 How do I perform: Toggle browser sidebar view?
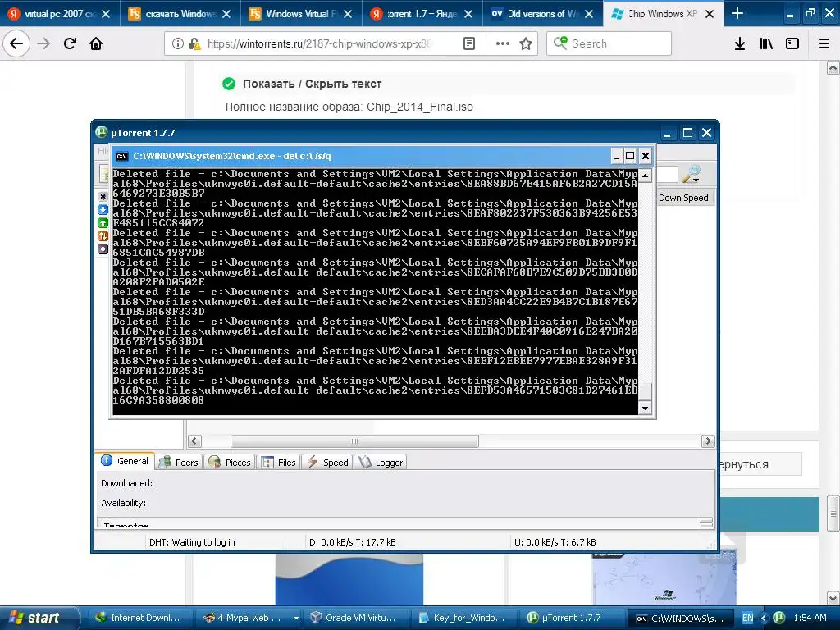(792, 43)
